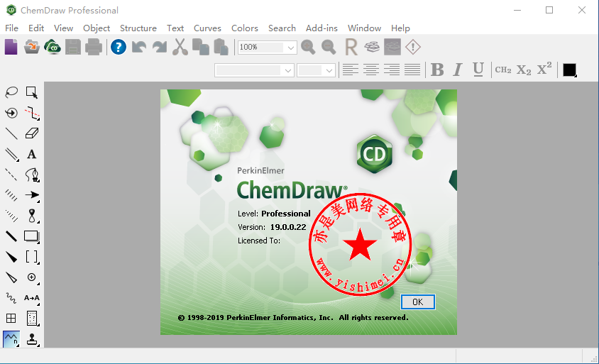The height and width of the screenshot is (364, 599).
Task: Zoom in with magnifier plus icon
Action: [x=308, y=47]
